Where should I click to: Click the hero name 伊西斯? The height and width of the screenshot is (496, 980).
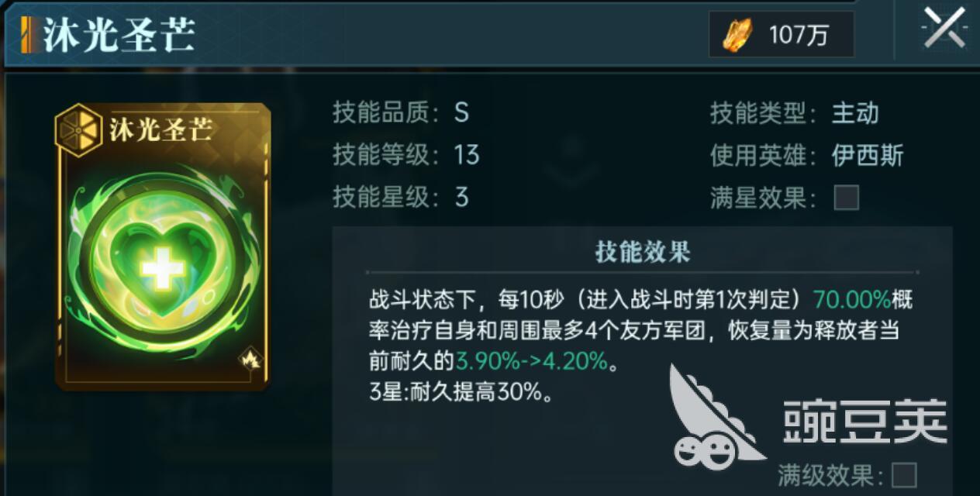pyautogui.click(x=868, y=156)
